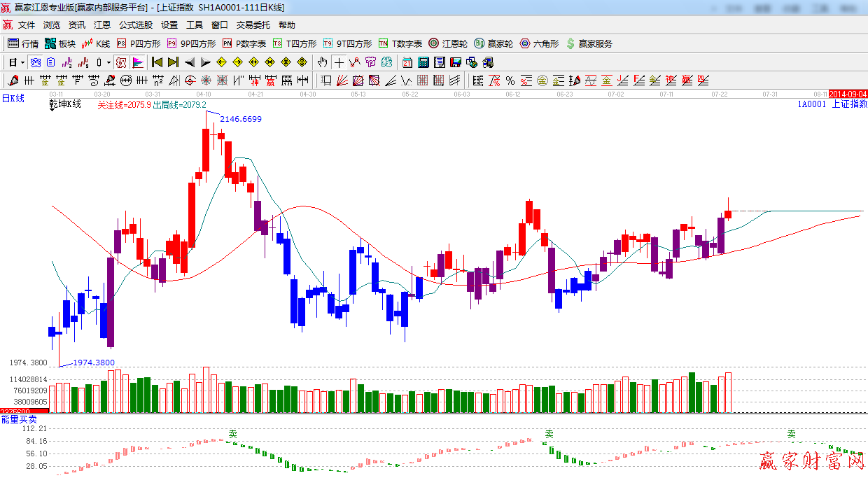The height and width of the screenshot is (478, 868).
Task: Click the 日K线 label above the chart
Action: [13, 99]
